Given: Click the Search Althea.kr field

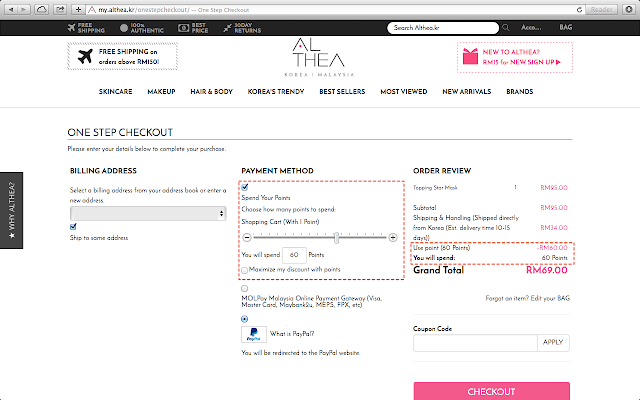Looking at the screenshot, I should coord(443,28).
